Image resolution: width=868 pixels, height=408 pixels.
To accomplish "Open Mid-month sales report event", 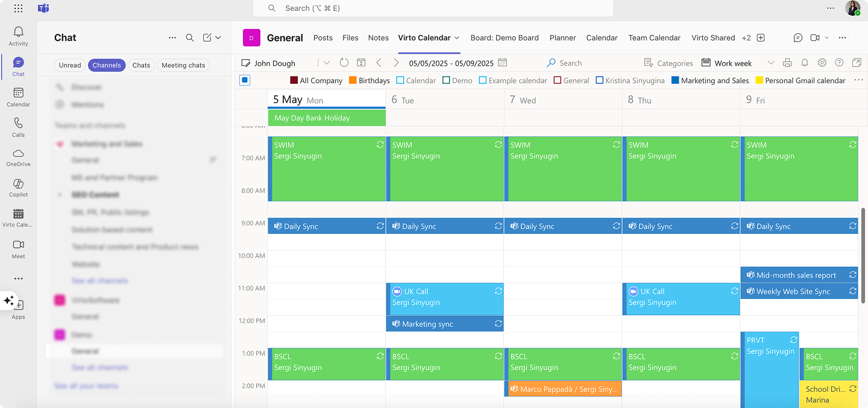I will (799, 275).
